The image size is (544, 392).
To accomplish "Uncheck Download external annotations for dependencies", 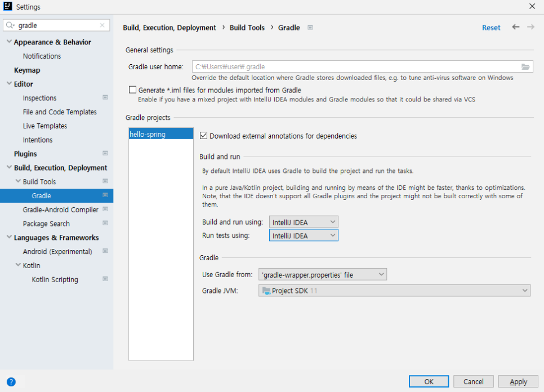I will click(x=204, y=136).
